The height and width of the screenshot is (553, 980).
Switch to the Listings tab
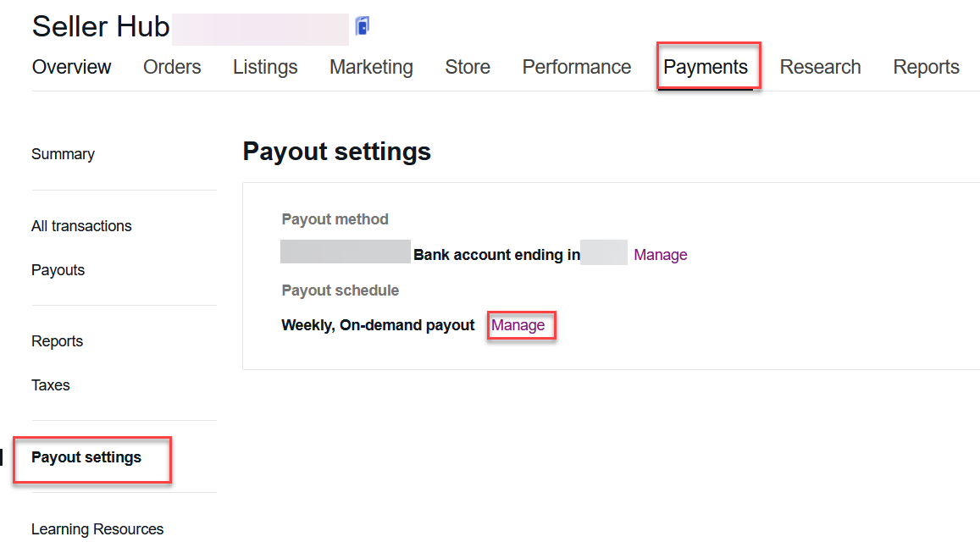[x=265, y=67]
